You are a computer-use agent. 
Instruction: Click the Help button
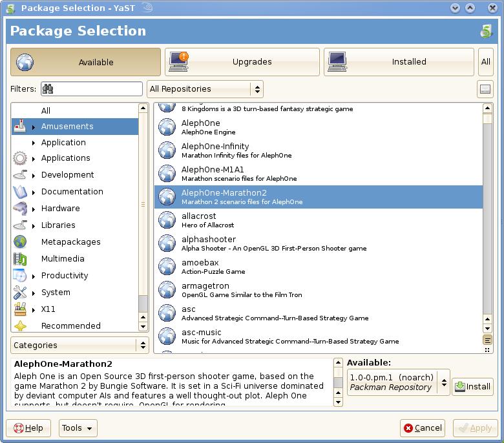pos(28,428)
